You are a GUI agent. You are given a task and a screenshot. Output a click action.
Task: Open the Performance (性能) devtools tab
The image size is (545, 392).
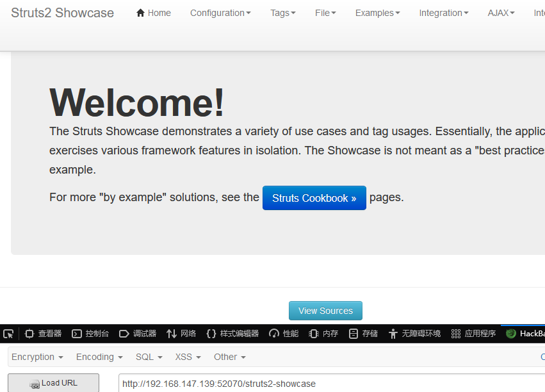tap(284, 334)
